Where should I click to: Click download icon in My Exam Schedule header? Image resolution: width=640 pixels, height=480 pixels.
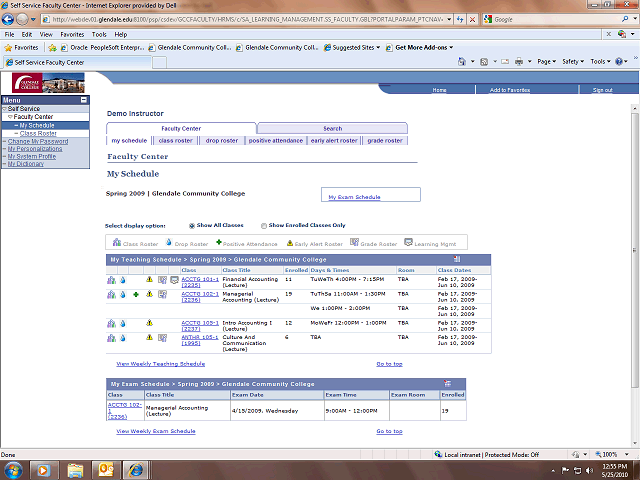point(447,384)
